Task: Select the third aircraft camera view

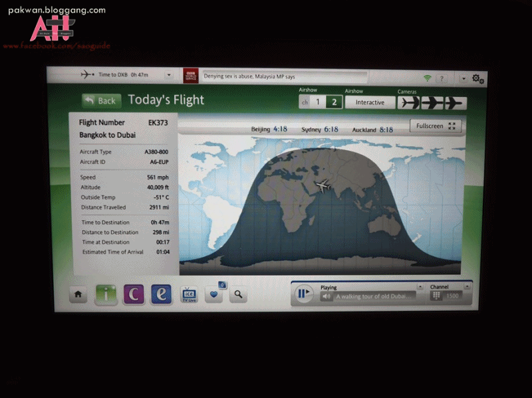Action: (x=456, y=103)
